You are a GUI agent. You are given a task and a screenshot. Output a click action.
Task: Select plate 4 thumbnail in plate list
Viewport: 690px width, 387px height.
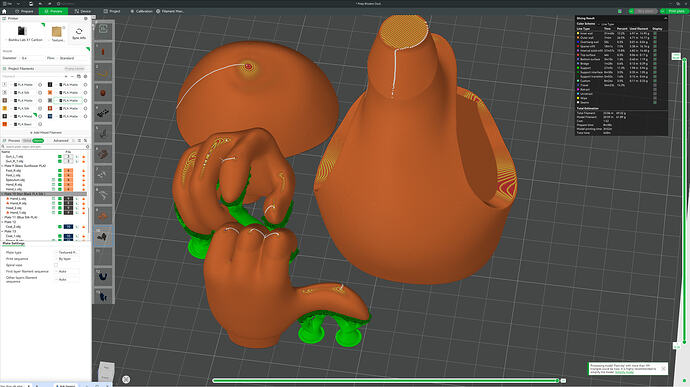pos(103,113)
